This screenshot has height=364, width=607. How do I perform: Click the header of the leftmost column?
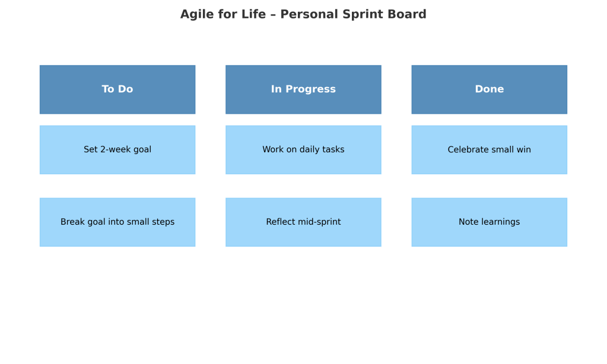(x=117, y=90)
